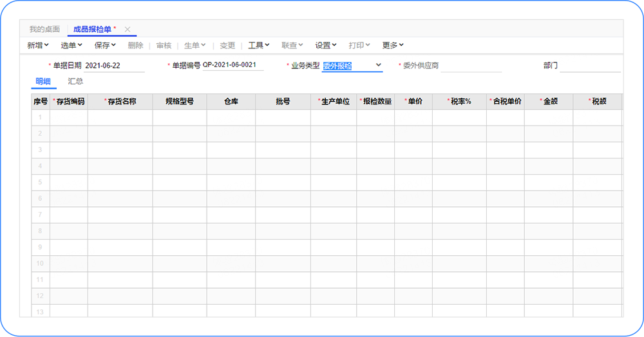Open the 更多 menu
The image size is (644, 337).
click(x=393, y=46)
